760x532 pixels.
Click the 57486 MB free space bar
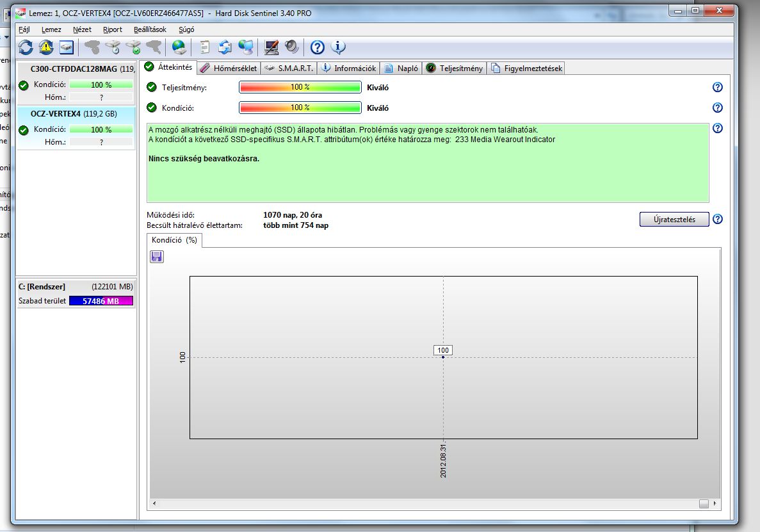[101, 301]
